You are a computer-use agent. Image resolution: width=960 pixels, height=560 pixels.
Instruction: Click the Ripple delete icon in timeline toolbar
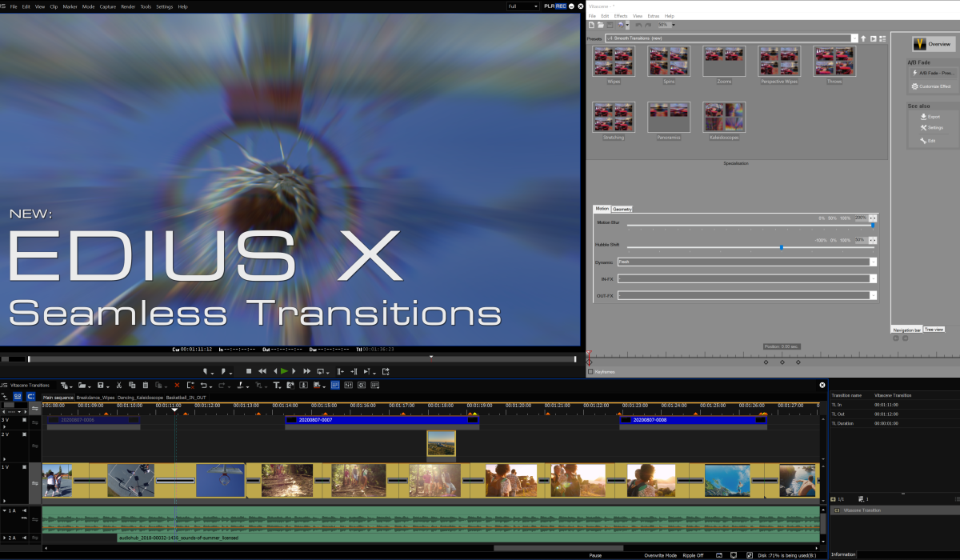190,386
